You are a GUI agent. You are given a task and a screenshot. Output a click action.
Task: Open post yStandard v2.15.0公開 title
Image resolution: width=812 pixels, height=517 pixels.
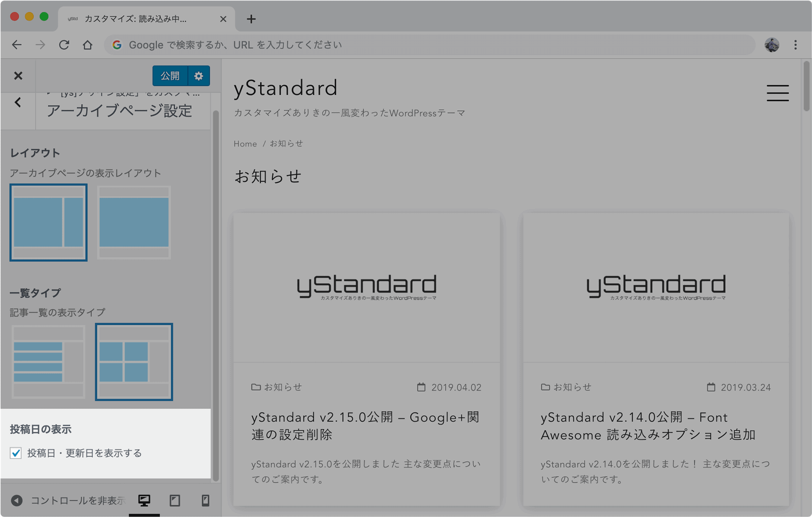pos(365,426)
